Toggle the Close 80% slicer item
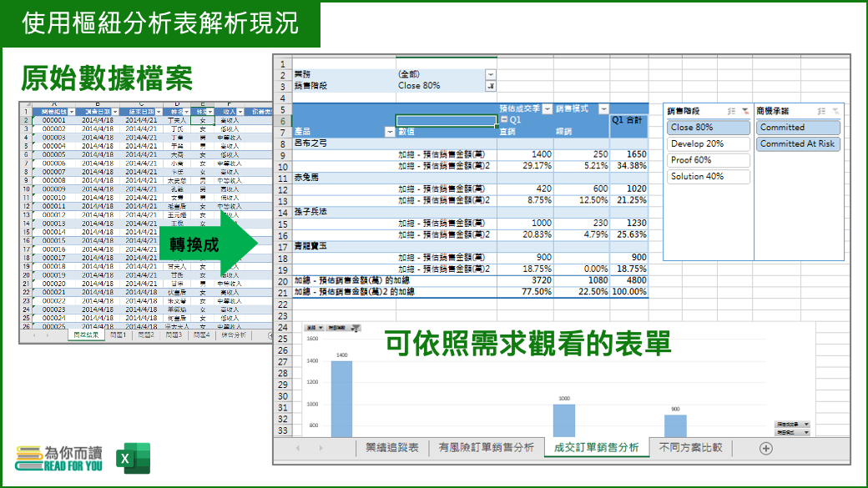Screen dimensions: 868x488 coord(708,128)
